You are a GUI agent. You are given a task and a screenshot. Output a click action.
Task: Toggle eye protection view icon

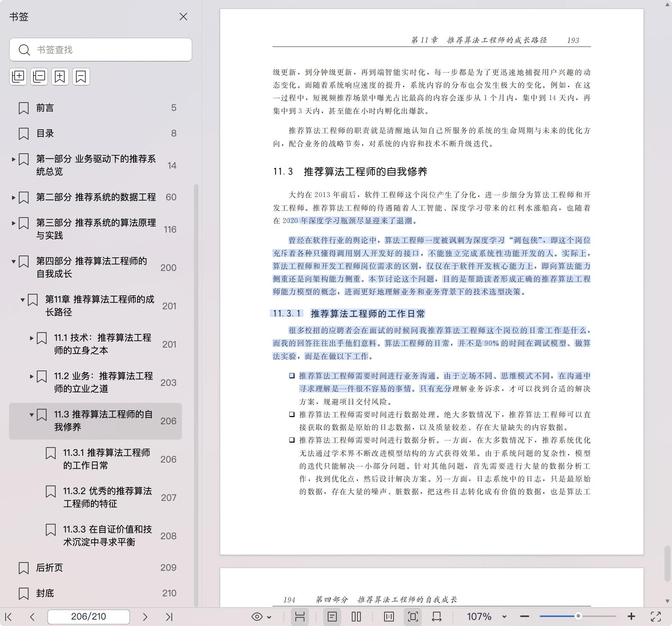click(x=257, y=617)
